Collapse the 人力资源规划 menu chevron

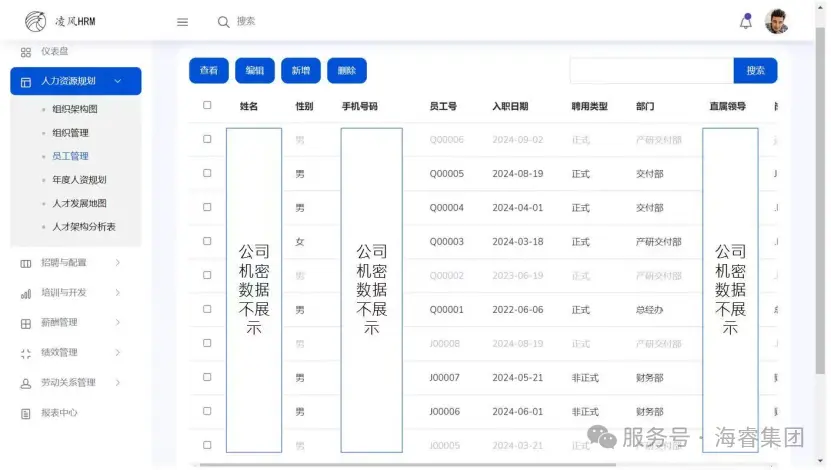click(x=118, y=81)
